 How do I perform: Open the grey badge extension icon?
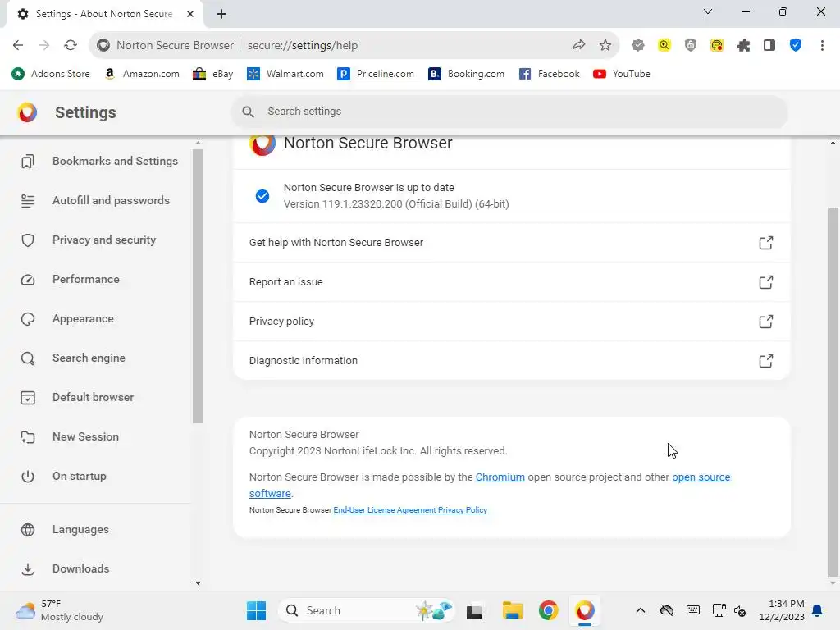[x=637, y=46]
